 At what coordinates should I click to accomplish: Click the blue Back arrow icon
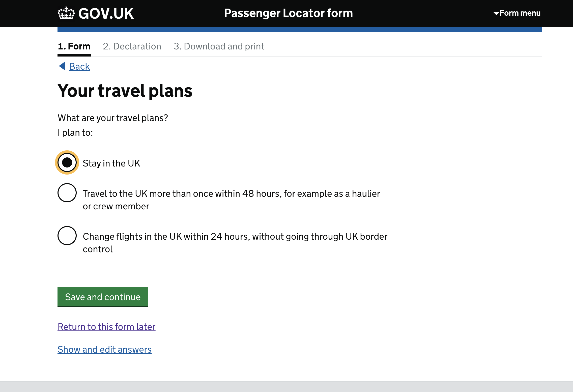tap(62, 66)
